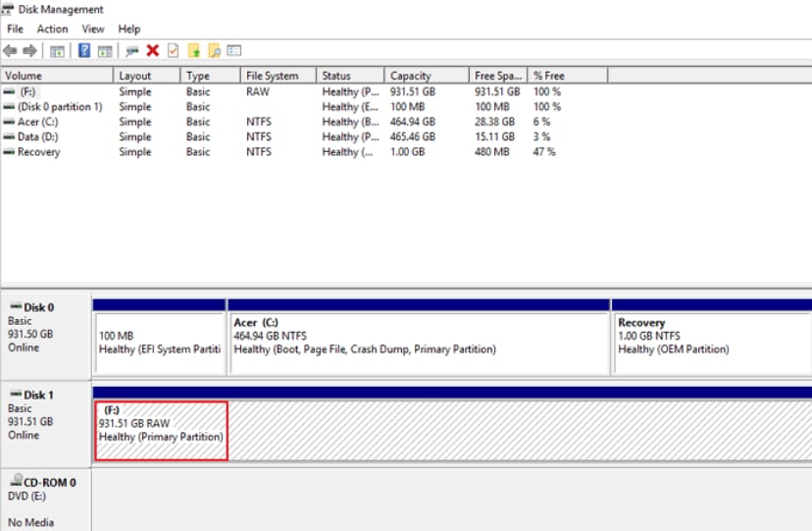Click drive icon beside Recovery volume row
The width and height of the screenshot is (812, 531).
click(x=9, y=152)
